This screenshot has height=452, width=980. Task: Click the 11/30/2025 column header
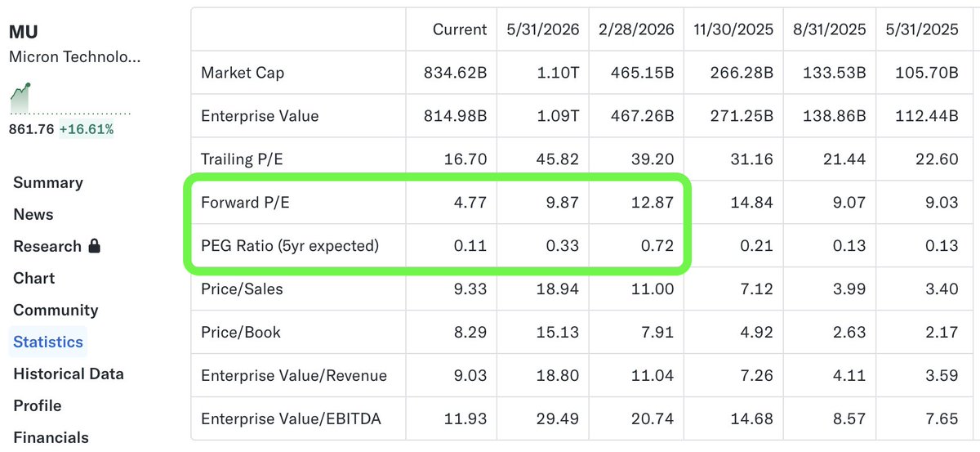733,29
